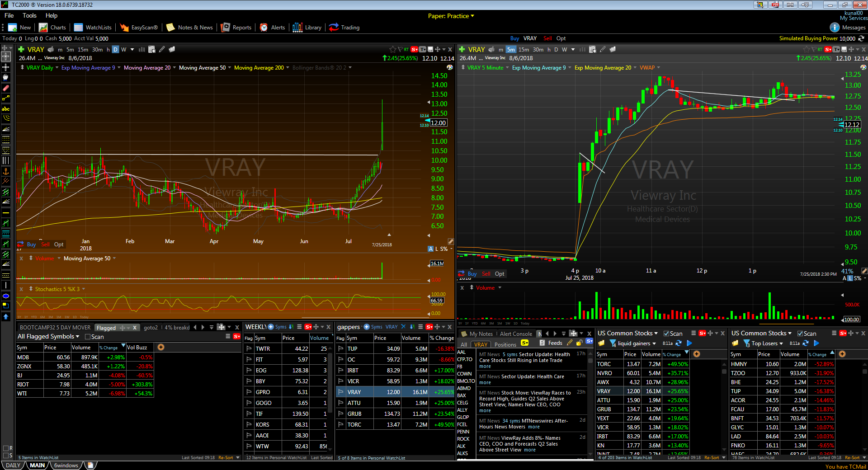The width and height of the screenshot is (868, 470).
Task: Open Moving Average 200 dropdown
Action: tap(288, 68)
